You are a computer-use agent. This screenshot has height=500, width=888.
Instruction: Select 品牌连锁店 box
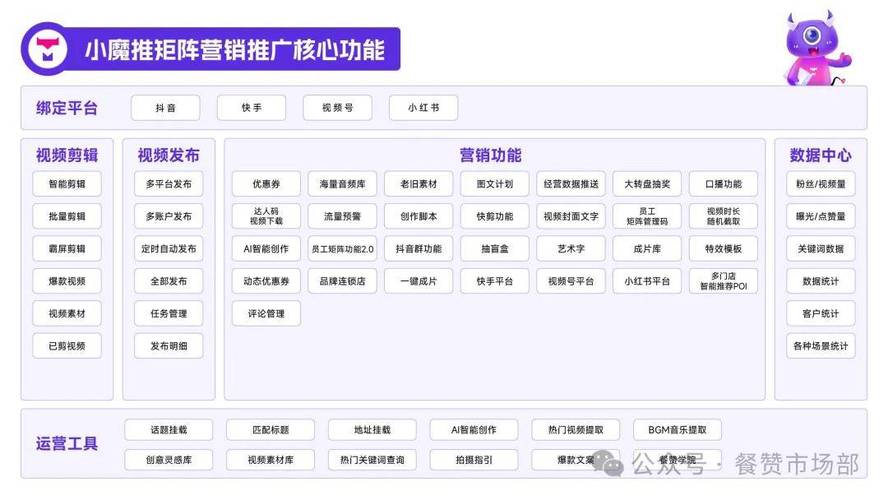point(343,281)
